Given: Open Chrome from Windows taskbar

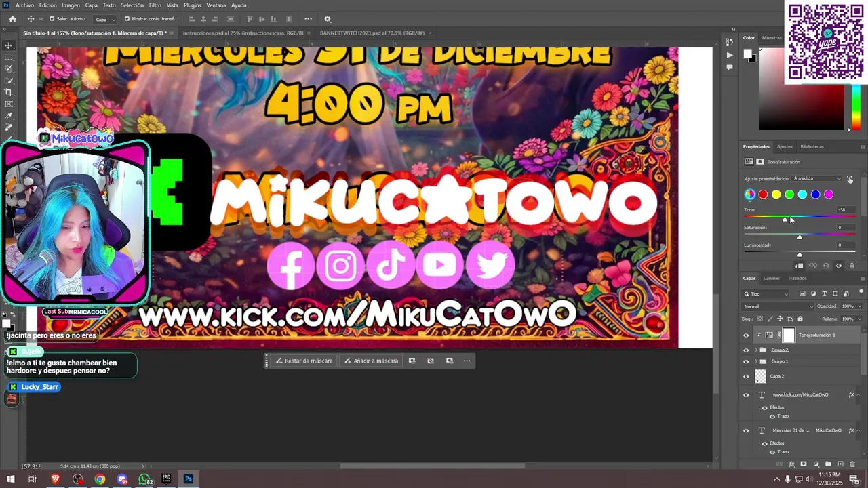Looking at the screenshot, I should 100,479.
